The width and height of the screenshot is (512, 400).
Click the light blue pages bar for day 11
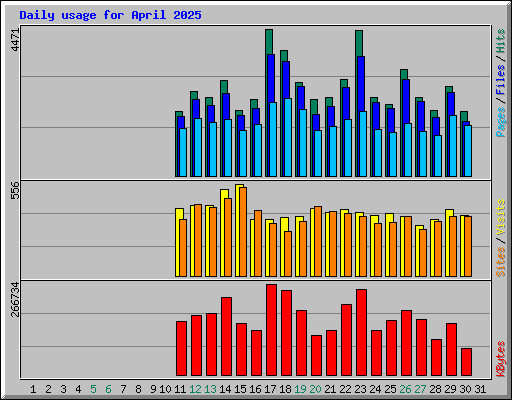point(183,153)
